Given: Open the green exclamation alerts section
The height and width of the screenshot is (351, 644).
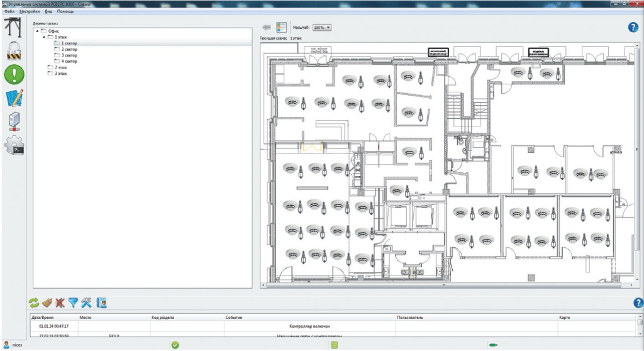Looking at the screenshot, I should pos(14,75).
